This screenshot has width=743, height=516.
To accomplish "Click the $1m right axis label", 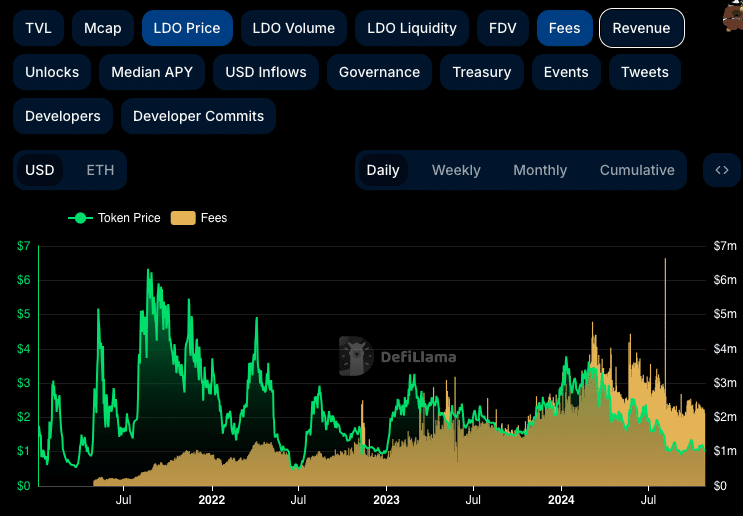I will 725,451.
